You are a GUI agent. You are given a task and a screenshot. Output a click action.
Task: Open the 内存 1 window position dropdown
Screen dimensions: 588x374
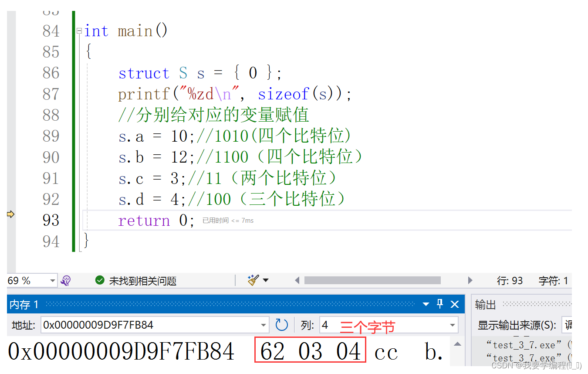tap(426, 304)
